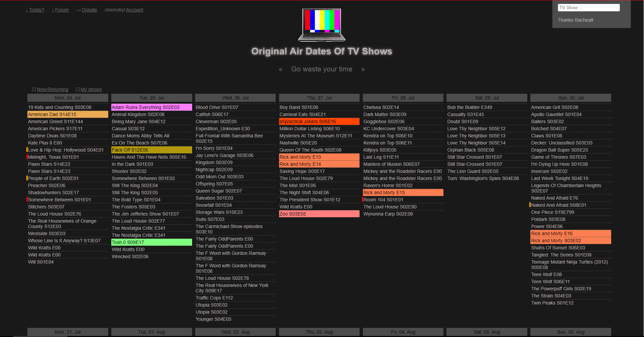Image resolution: width=644 pixels, height=337 pixels.
Task: Open Rick and Morty S03E02 entry
Action: click(571, 241)
